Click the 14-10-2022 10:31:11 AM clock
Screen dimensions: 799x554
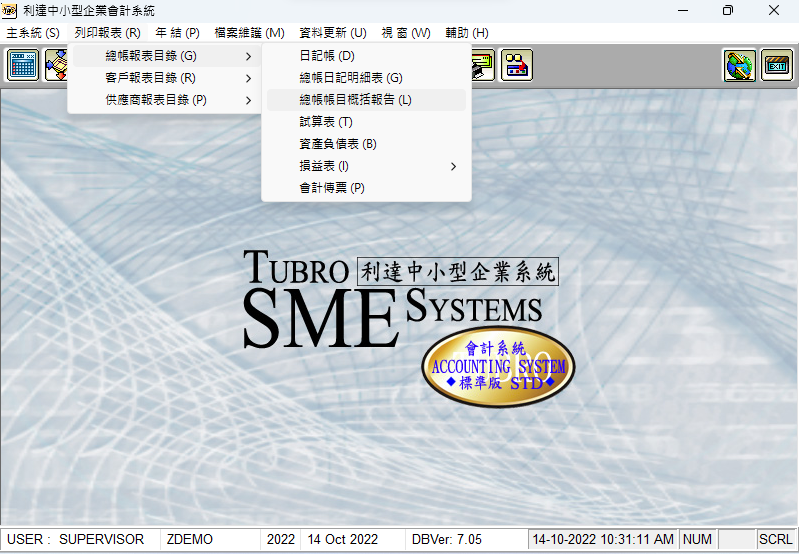click(603, 539)
